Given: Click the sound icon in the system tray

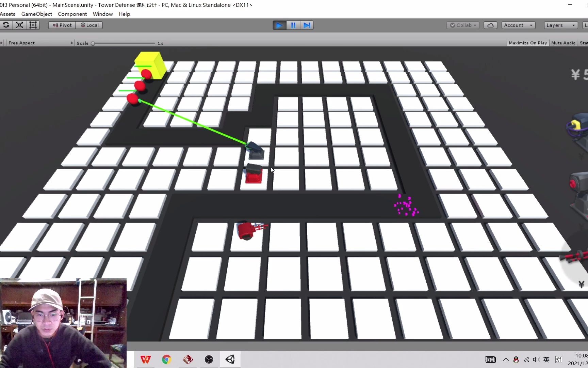Looking at the screenshot, I should pyautogui.click(x=536, y=359).
